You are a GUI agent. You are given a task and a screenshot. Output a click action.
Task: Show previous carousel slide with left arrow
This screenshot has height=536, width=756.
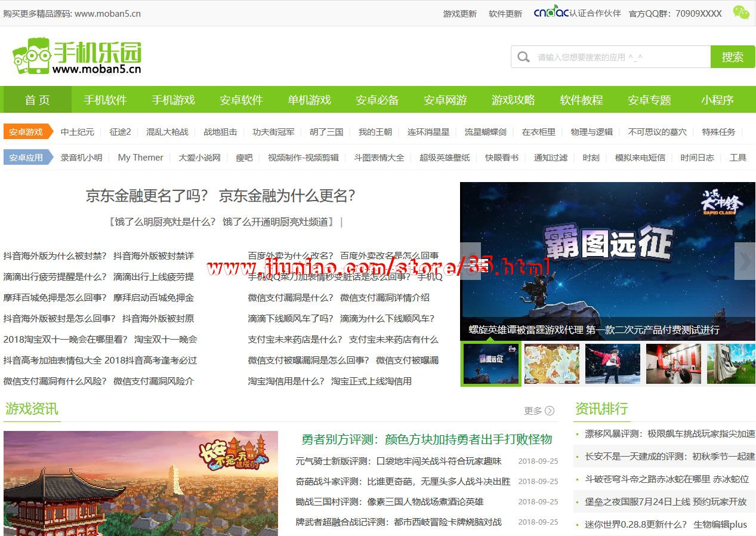tap(470, 261)
